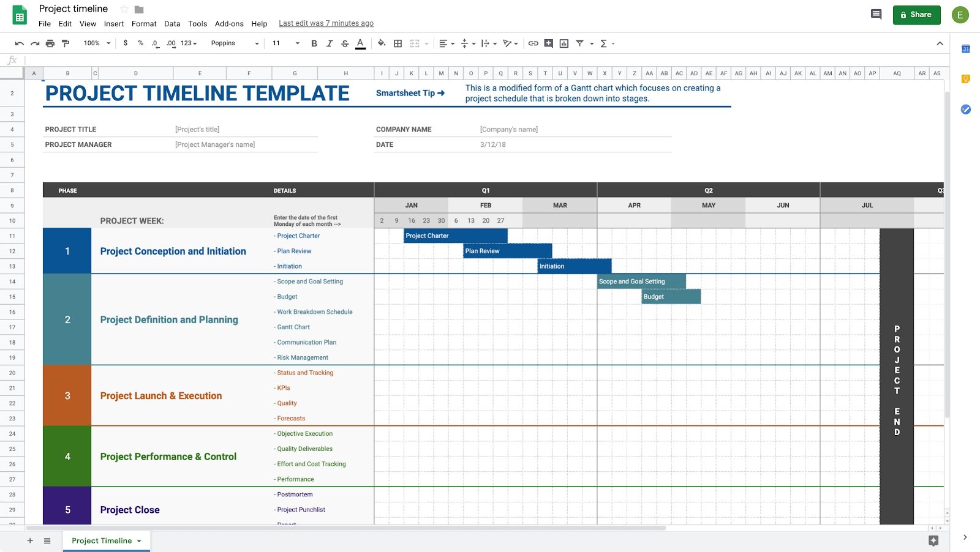Open the View menu
The width and height of the screenshot is (980, 552).
coord(88,24)
